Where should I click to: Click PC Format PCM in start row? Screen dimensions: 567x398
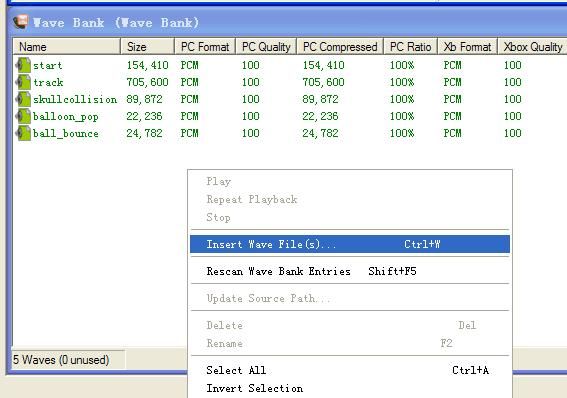[x=189, y=65]
